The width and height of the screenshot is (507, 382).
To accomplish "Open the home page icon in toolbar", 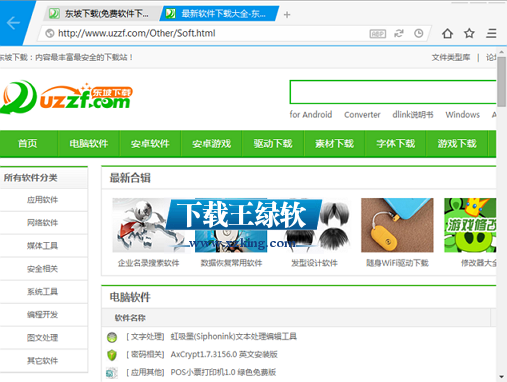I will pyautogui.click(x=447, y=33).
